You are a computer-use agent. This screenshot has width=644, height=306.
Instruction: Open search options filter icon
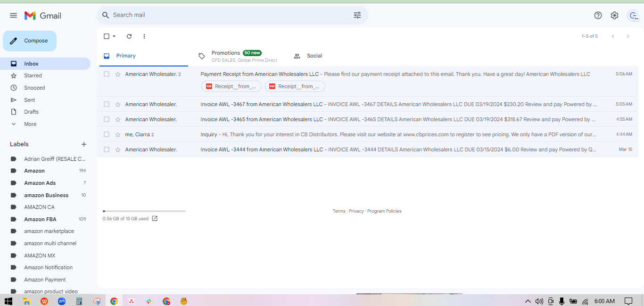click(x=357, y=15)
